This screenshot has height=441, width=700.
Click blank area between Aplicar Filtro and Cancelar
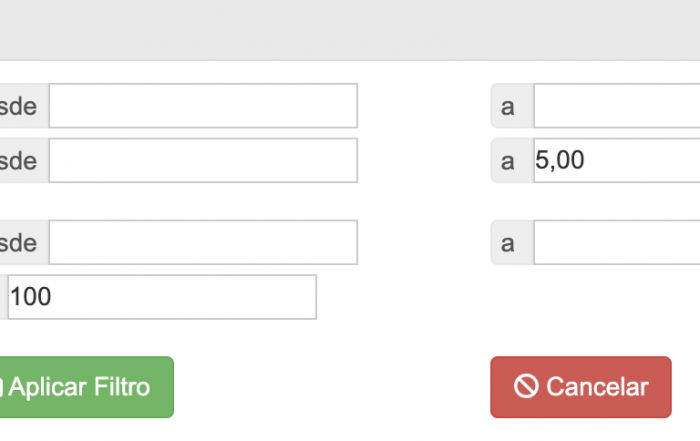[332, 387]
